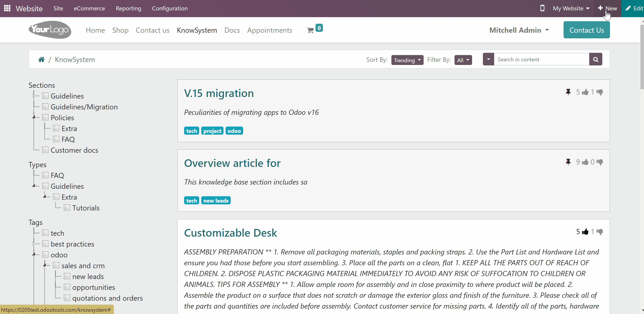644x314 pixels.
Task: Open the Filter By All dropdown
Action: pos(463,60)
